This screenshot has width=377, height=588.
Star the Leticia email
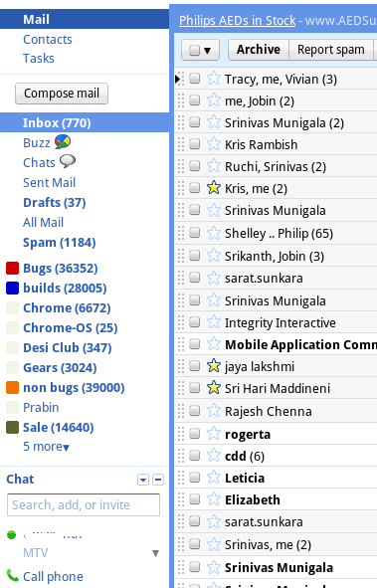click(x=214, y=477)
